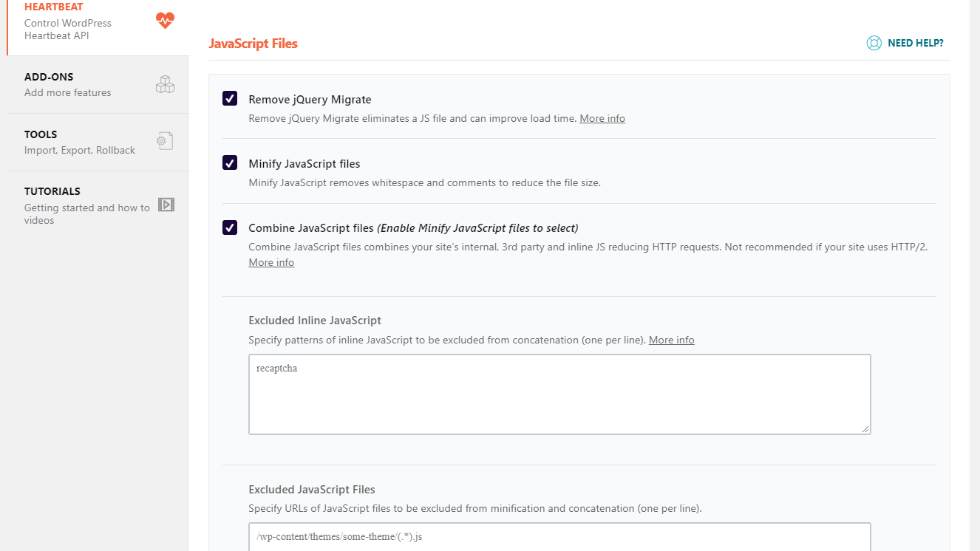Click the Add-ons cubes icon

point(165,84)
